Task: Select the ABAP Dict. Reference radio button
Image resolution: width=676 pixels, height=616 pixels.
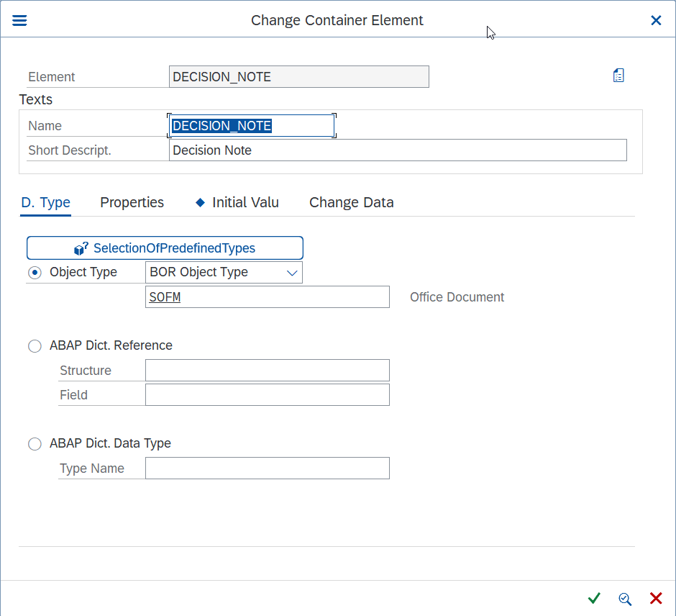Action: (35, 346)
